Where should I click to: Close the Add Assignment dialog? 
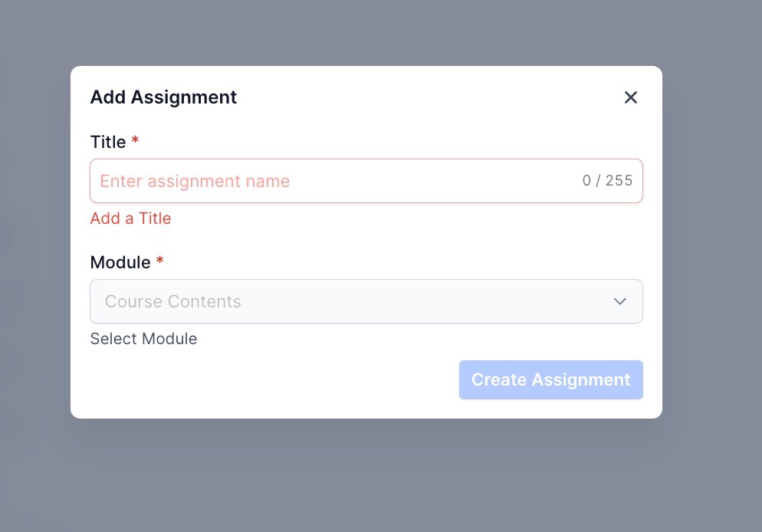coord(631,97)
